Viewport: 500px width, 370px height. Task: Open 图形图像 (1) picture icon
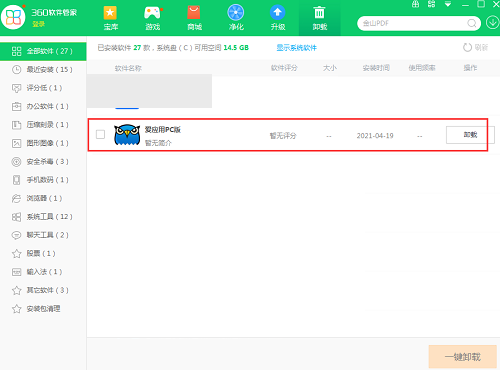(16, 143)
